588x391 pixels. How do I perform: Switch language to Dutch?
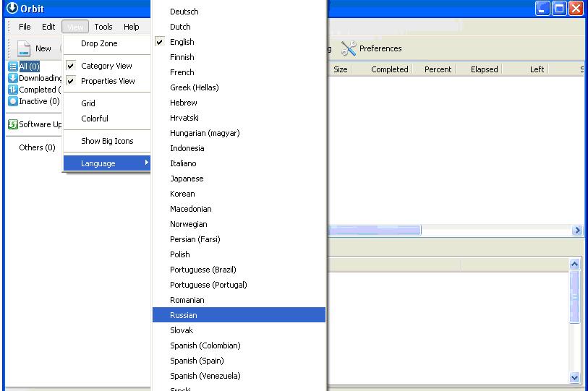[239, 27]
